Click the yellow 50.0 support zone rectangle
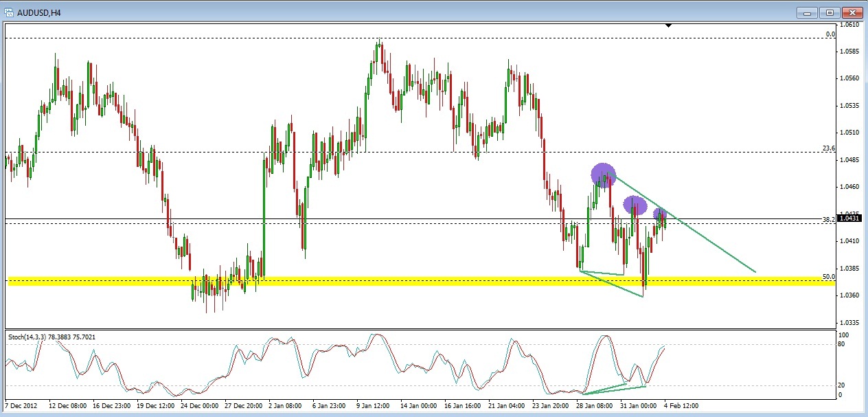 (x=420, y=281)
